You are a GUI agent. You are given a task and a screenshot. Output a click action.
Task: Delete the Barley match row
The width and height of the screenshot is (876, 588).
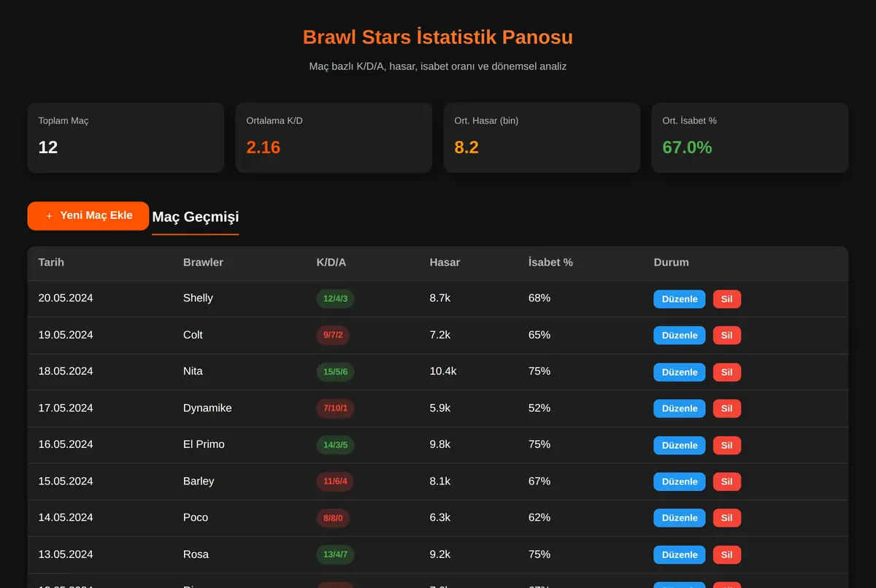pos(727,481)
